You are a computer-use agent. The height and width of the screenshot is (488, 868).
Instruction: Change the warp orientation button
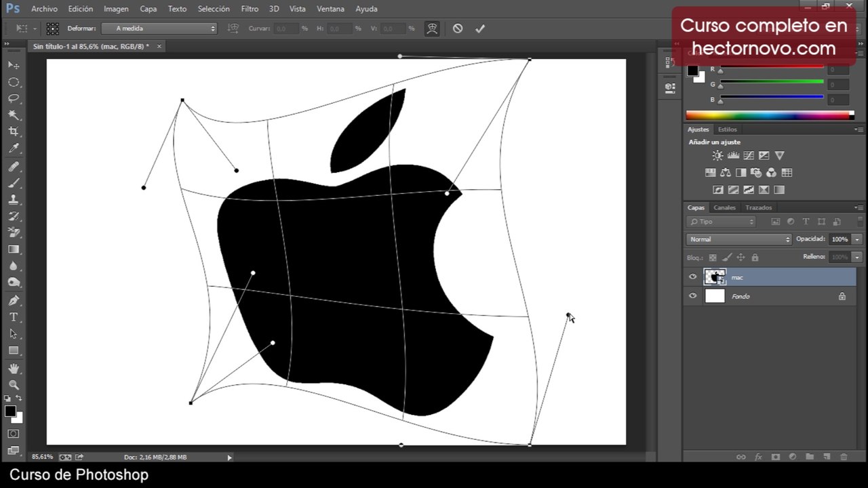(x=233, y=28)
